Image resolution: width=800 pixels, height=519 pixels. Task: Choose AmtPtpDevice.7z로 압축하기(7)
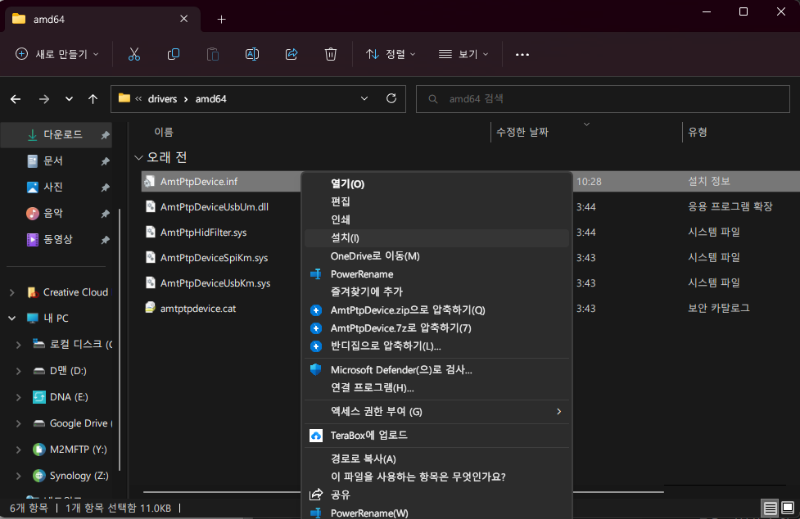pyautogui.click(x=437, y=328)
